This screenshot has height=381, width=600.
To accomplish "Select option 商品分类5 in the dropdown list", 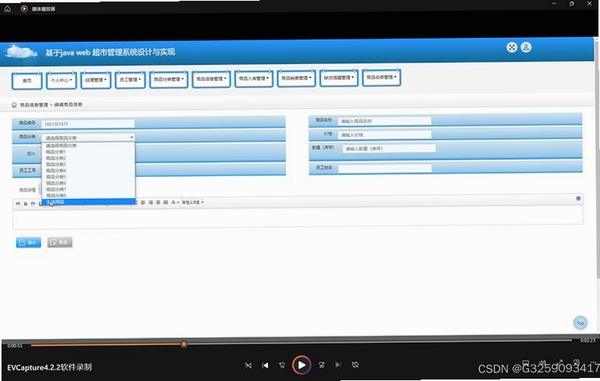I will pos(88,177).
